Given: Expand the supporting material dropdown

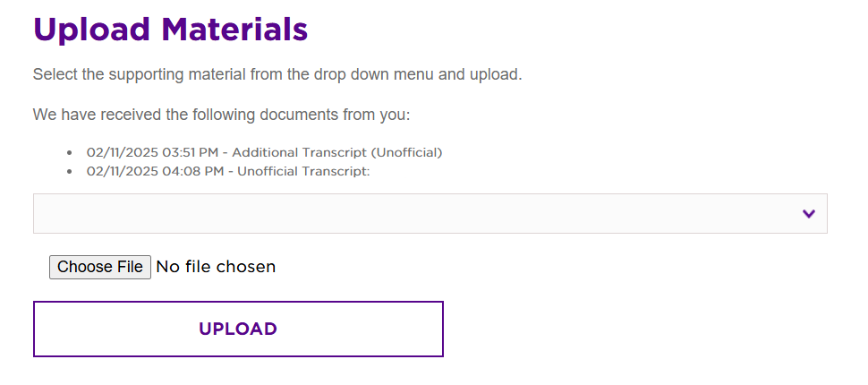Looking at the screenshot, I should click(430, 213).
